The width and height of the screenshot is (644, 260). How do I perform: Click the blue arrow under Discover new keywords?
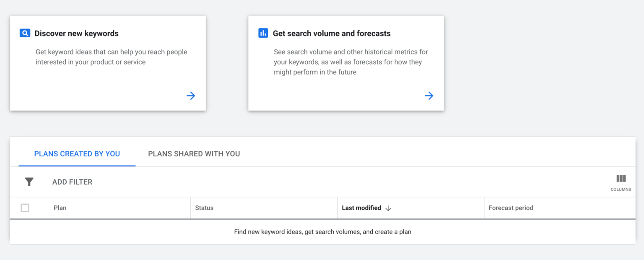click(x=191, y=96)
